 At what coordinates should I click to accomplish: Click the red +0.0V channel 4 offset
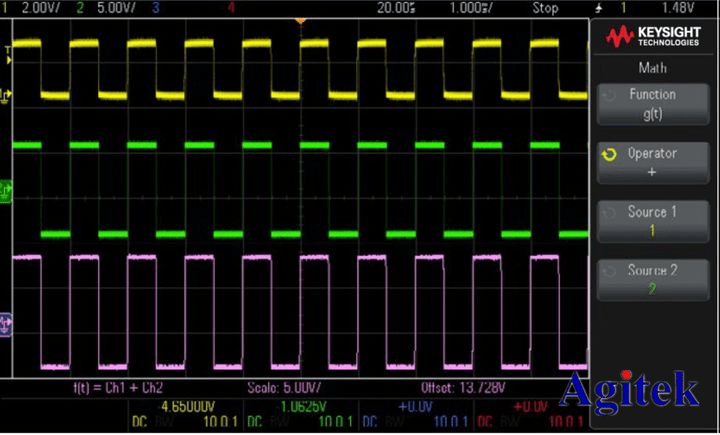click(x=530, y=407)
